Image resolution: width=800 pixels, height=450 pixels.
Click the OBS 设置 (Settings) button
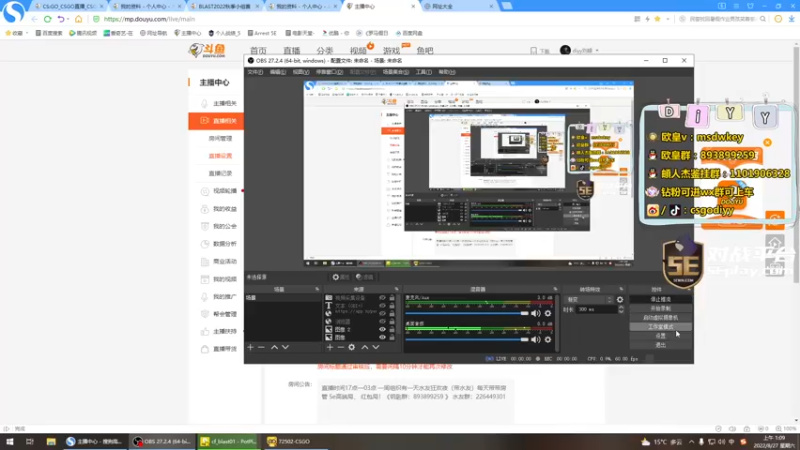(661, 336)
